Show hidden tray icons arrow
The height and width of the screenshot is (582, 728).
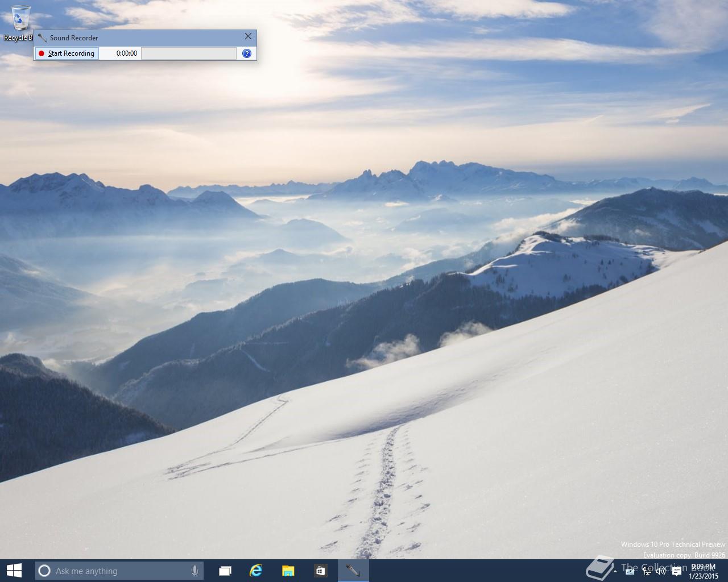pyautogui.click(x=615, y=571)
